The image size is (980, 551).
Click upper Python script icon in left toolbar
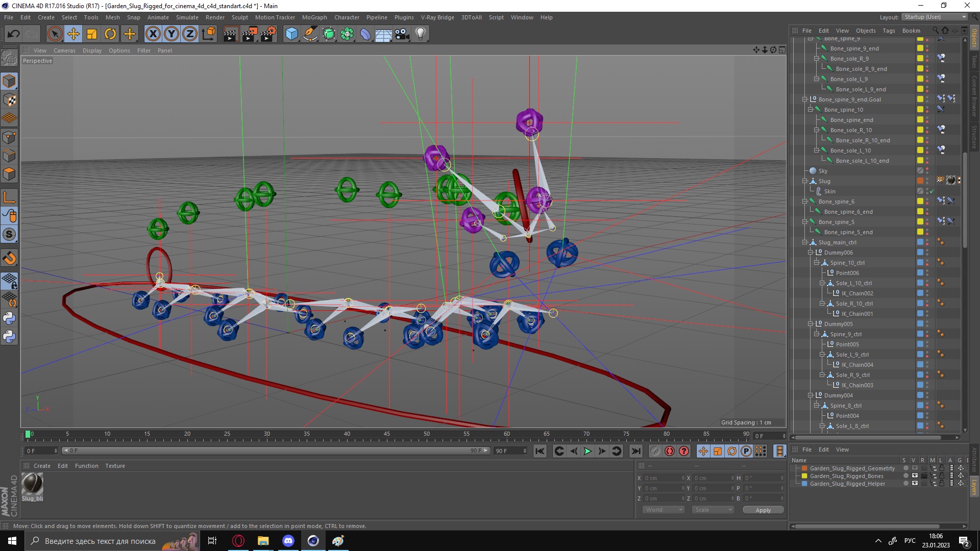9,318
